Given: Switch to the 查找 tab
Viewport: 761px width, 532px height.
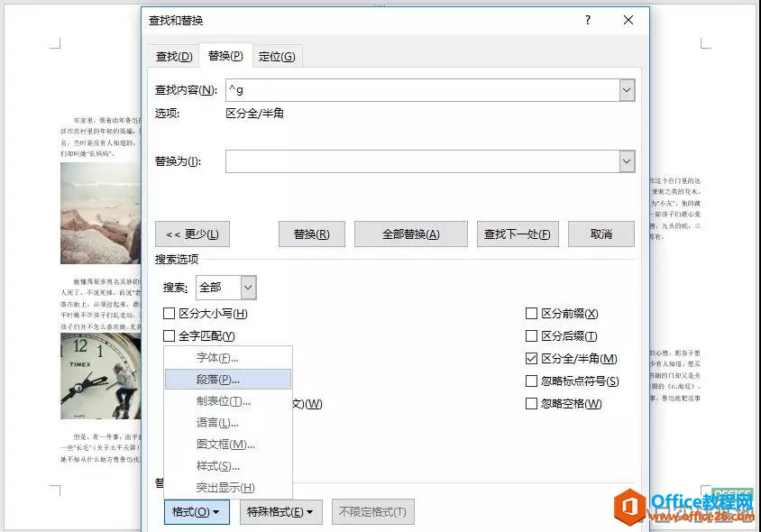Looking at the screenshot, I should 172,54.
